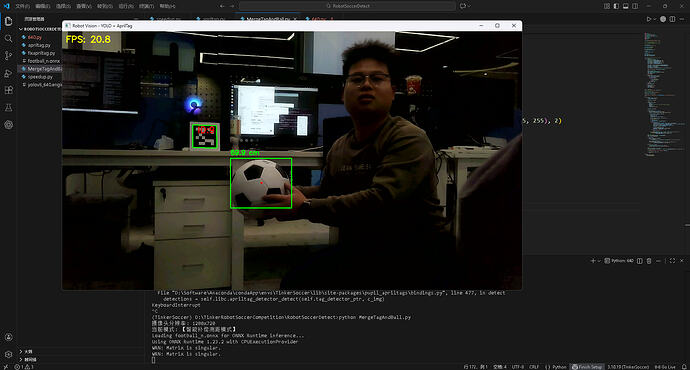Open the Testing flask view
Screen dimensions: 690x370
click(x=8, y=107)
